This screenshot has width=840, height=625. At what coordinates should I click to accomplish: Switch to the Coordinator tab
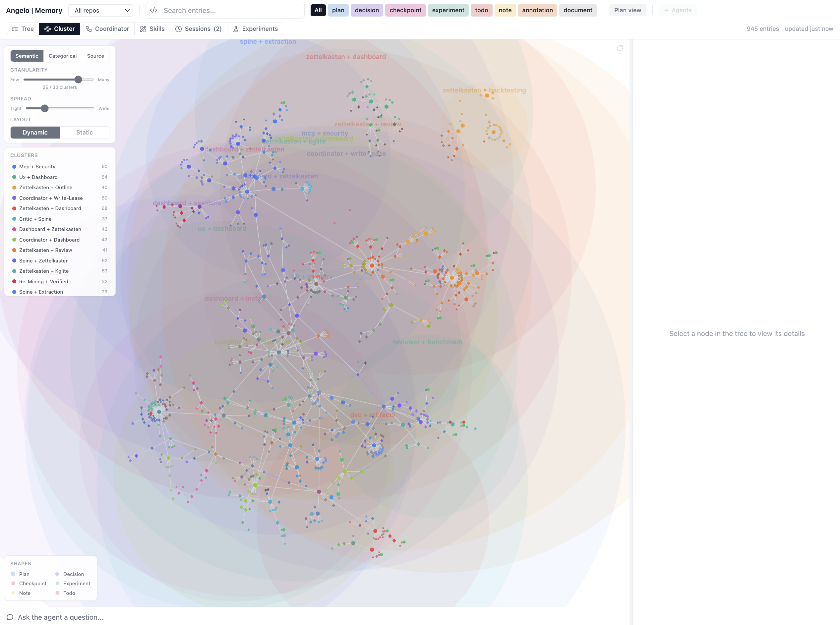(107, 29)
